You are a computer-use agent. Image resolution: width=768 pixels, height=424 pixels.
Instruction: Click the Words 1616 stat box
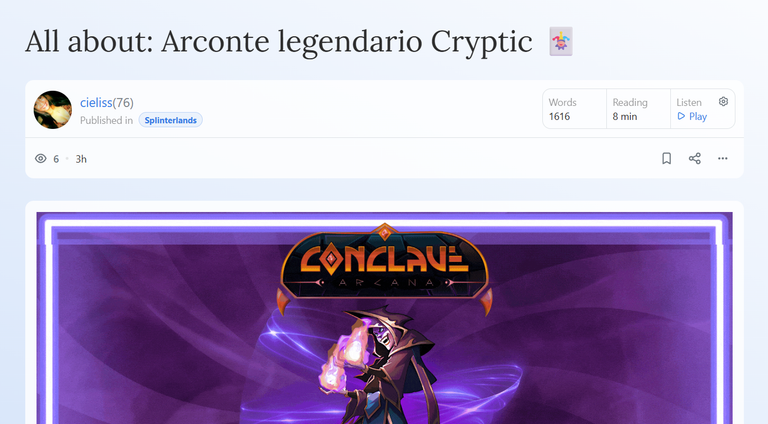point(574,109)
